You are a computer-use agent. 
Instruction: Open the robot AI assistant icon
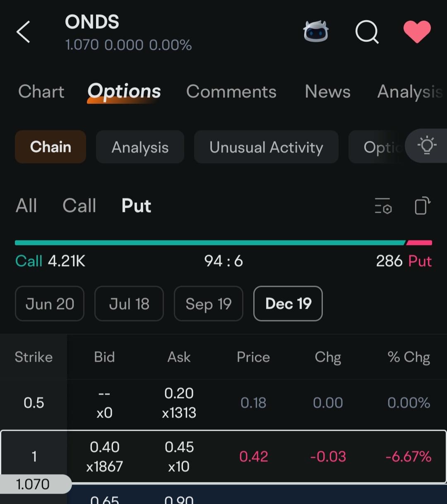[316, 31]
